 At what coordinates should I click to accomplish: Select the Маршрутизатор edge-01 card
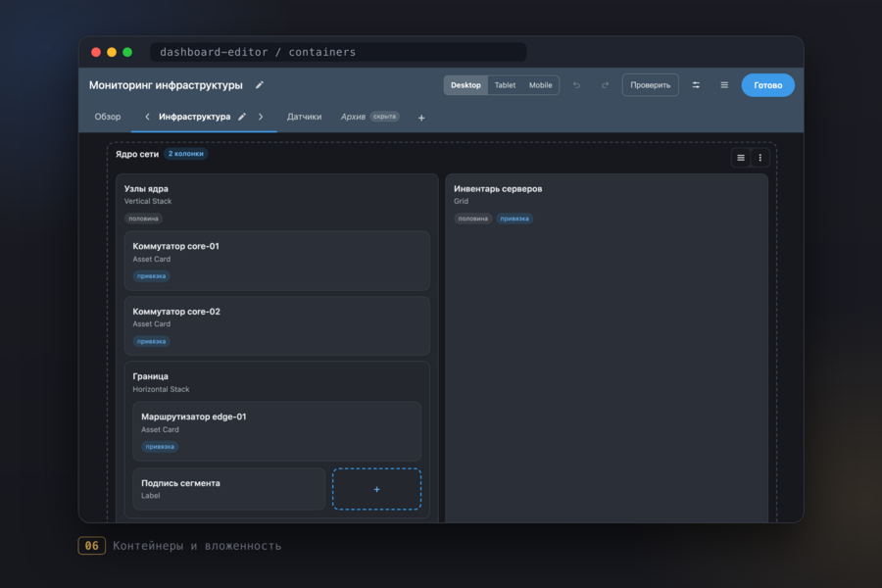276,431
